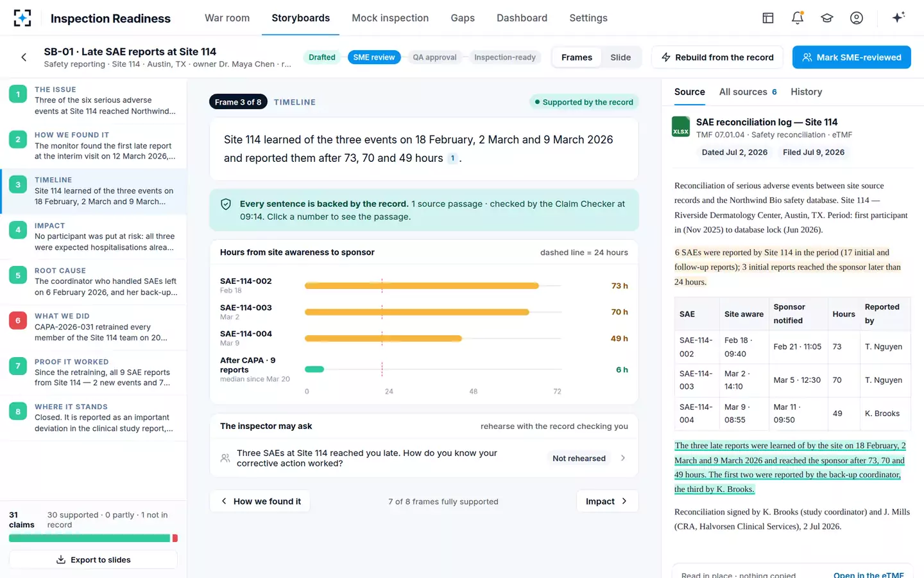Click the XLSX file icon

point(680,127)
